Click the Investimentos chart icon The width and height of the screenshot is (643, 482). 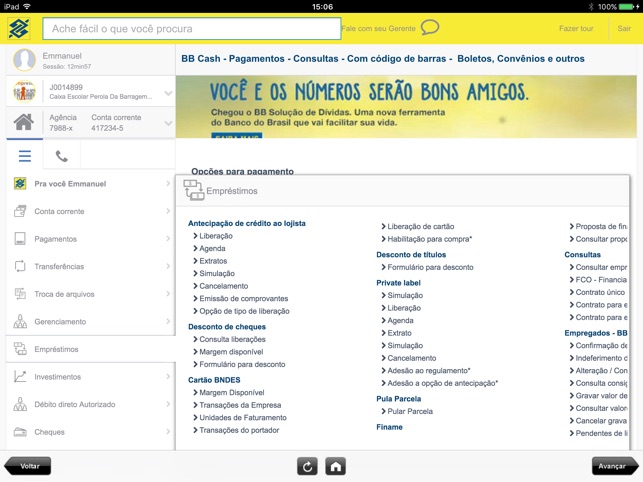(x=20, y=376)
